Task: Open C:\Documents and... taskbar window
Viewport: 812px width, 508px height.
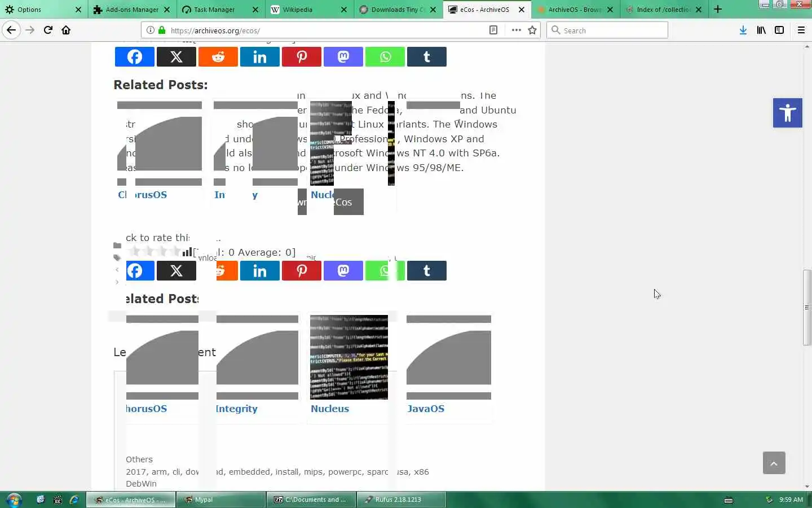Action: coord(311,500)
